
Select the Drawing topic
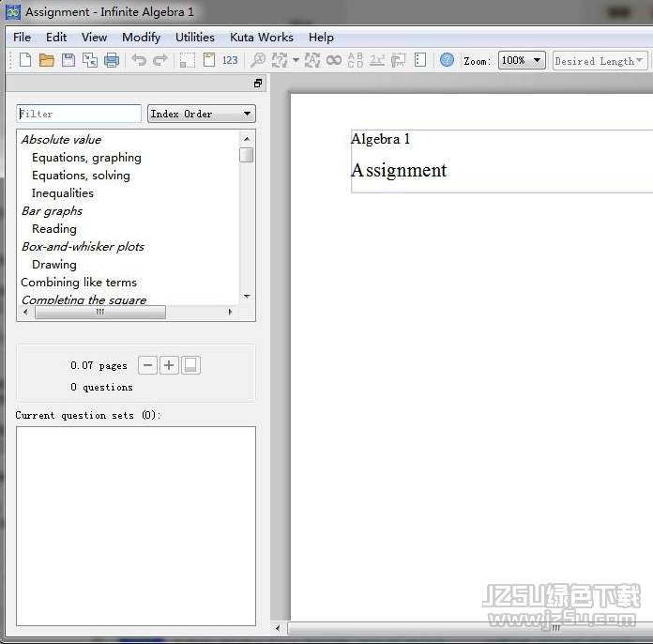(x=54, y=265)
